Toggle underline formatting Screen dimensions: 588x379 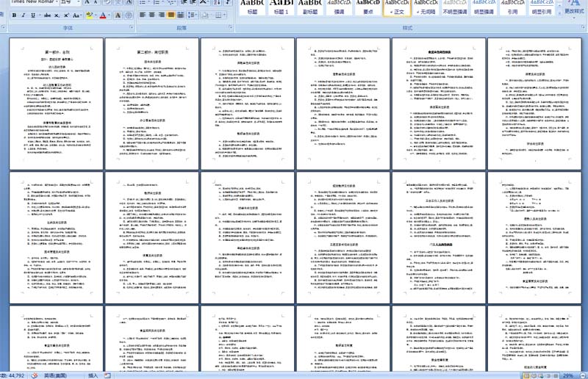(x=32, y=15)
